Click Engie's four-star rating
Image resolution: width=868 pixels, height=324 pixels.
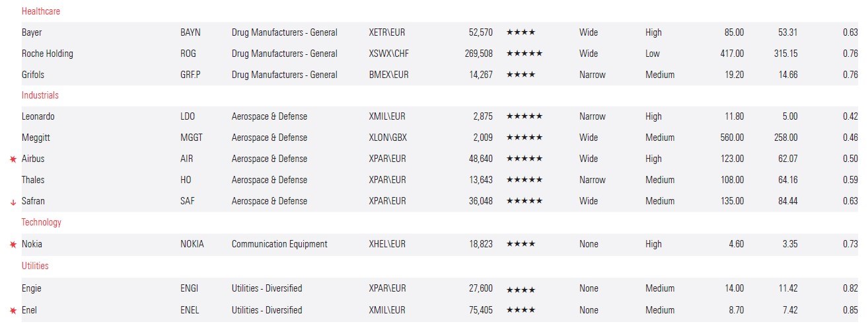pos(521,289)
